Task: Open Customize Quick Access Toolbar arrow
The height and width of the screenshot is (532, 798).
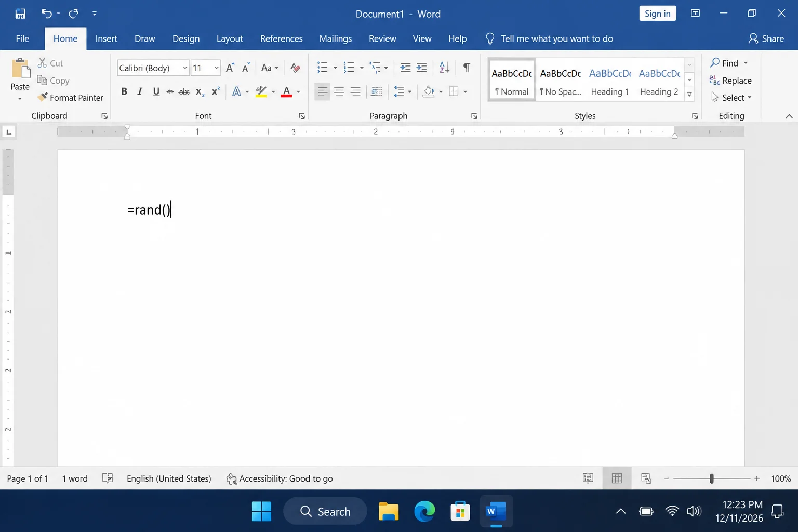Action: 95,14
